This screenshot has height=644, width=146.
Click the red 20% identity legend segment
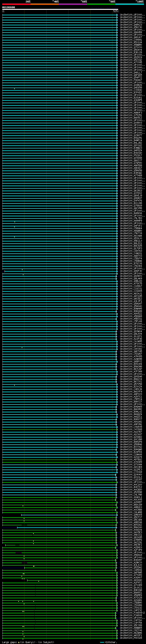pyautogui.click(x=16, y=4)
